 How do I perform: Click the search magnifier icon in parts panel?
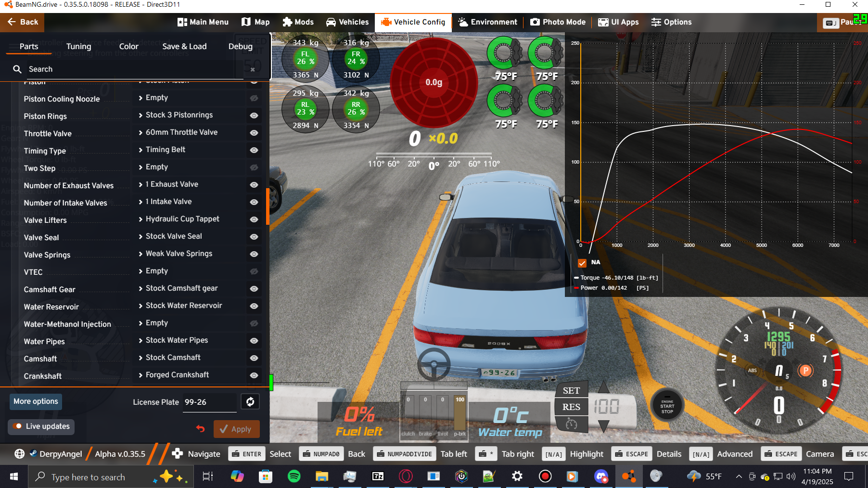click(17, 69)
